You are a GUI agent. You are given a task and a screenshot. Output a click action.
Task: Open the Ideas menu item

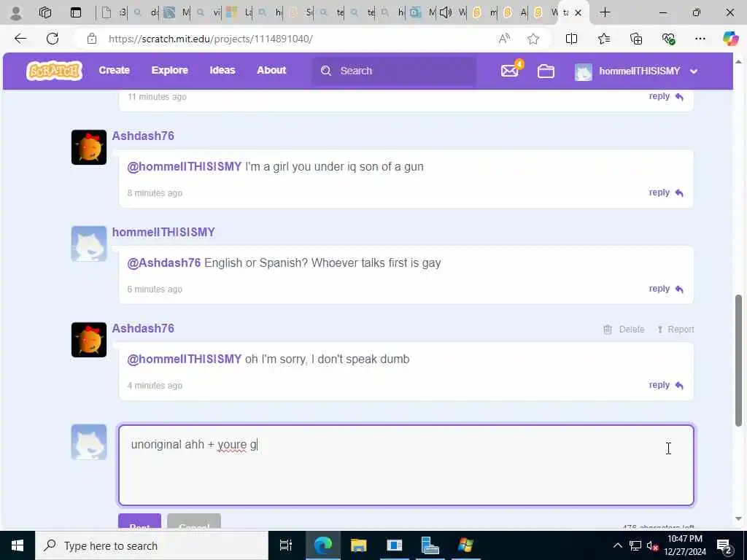222,71
